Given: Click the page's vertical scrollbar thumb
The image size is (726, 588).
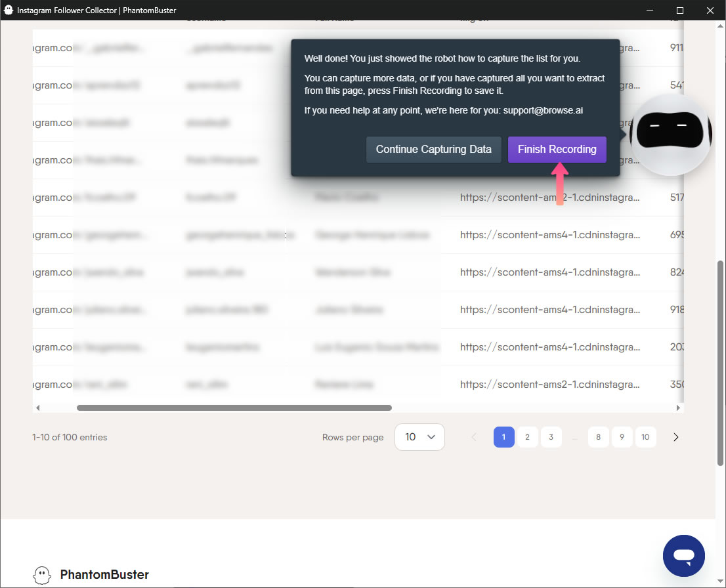Looking at the screenshot, I should pos(720,363).
